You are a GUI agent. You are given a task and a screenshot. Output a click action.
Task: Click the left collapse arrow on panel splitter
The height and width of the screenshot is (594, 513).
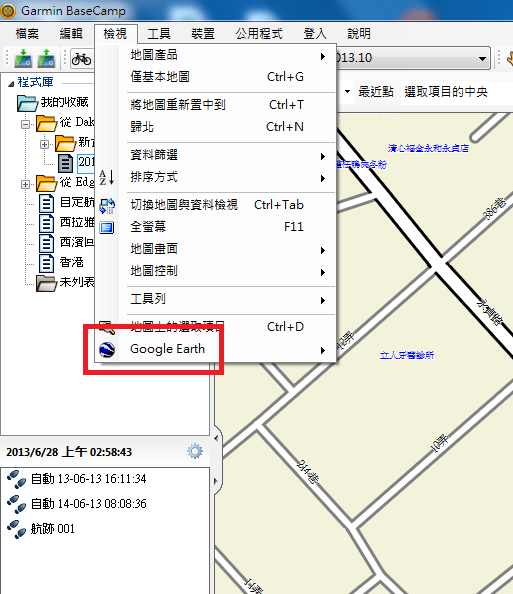click(216, 439)
